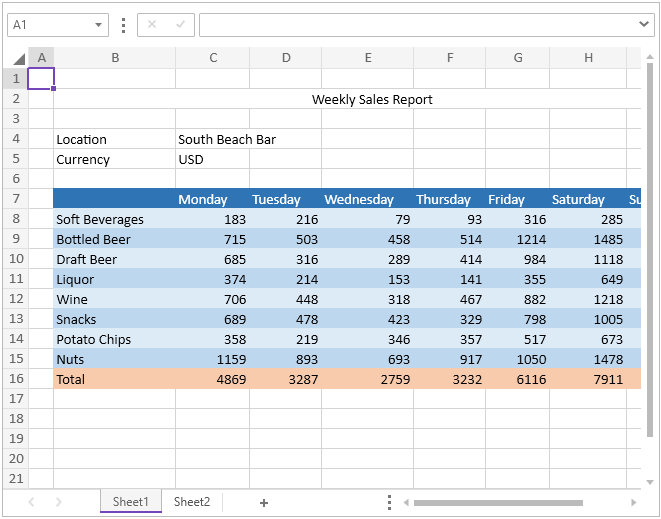This screenshot has width=661, height=519.
Task: Click the next sheet navigation arrow
Action: (x=59, y=502)
